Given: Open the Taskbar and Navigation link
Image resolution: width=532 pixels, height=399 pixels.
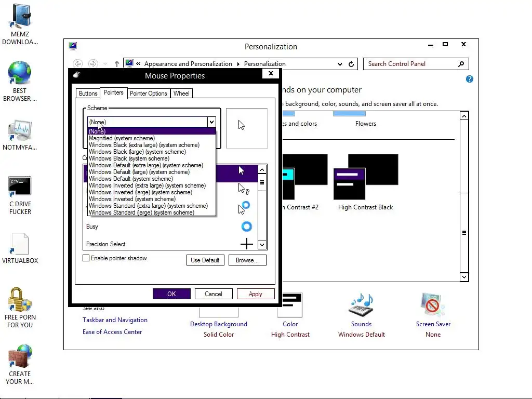Looking at the screenshot, I should click(115, 320).
